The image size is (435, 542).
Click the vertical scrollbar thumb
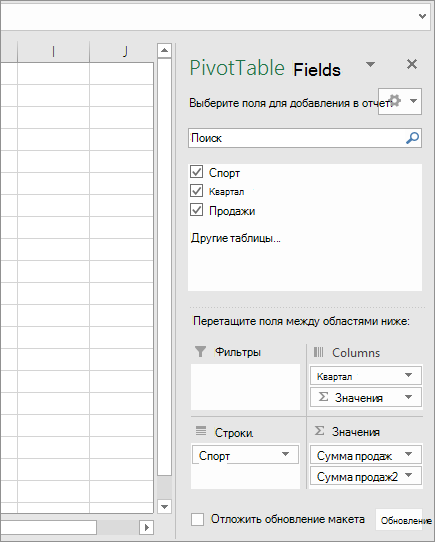tap(164, 267)
